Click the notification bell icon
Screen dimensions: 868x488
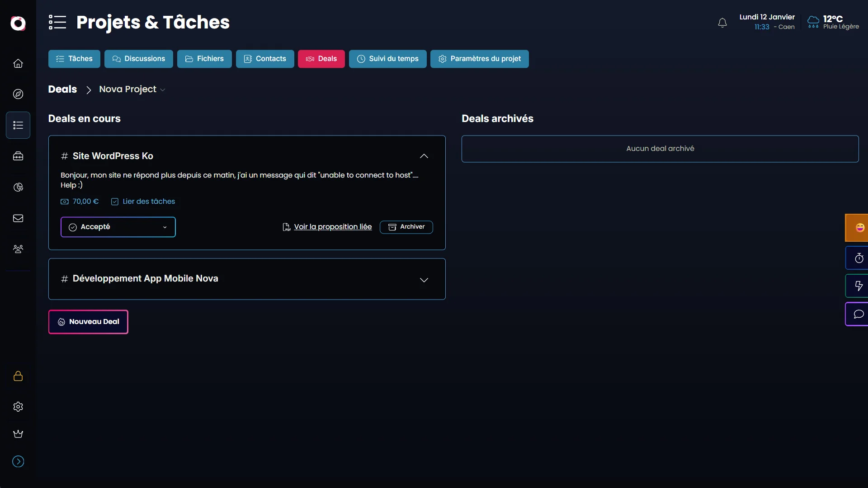(x=722, y=23)
